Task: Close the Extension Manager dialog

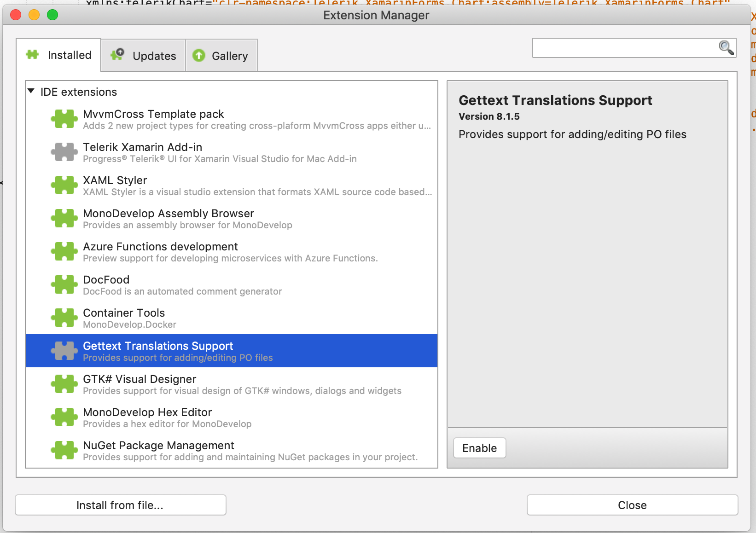Action: coord(632,505)
